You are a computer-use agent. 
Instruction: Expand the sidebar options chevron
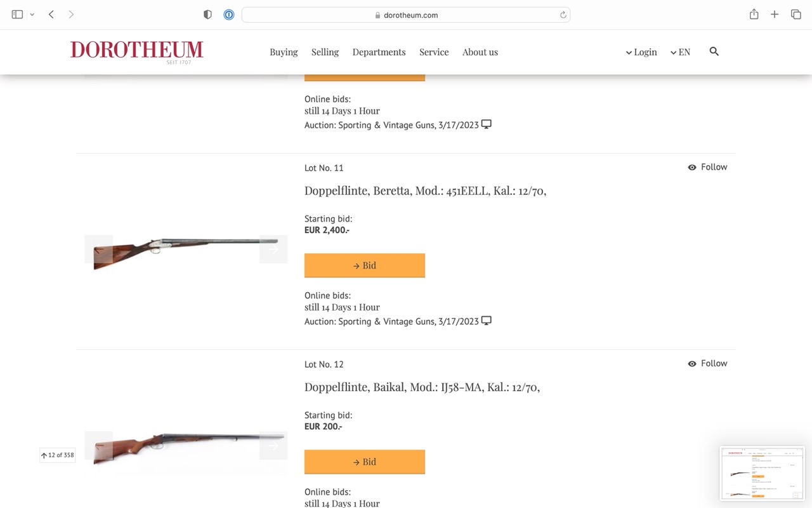(32, 15)
